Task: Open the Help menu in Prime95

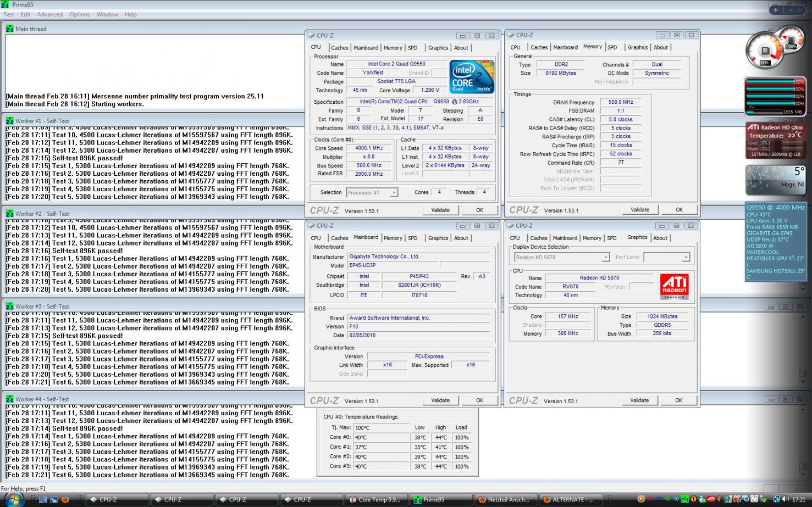Action: point(131,14)
